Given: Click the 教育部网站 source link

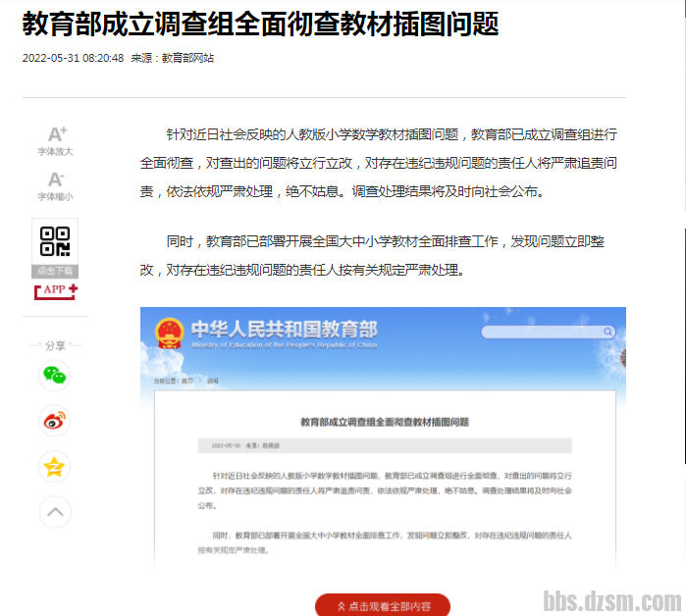Looking at the screenshot, I should (x=187, y=58).
